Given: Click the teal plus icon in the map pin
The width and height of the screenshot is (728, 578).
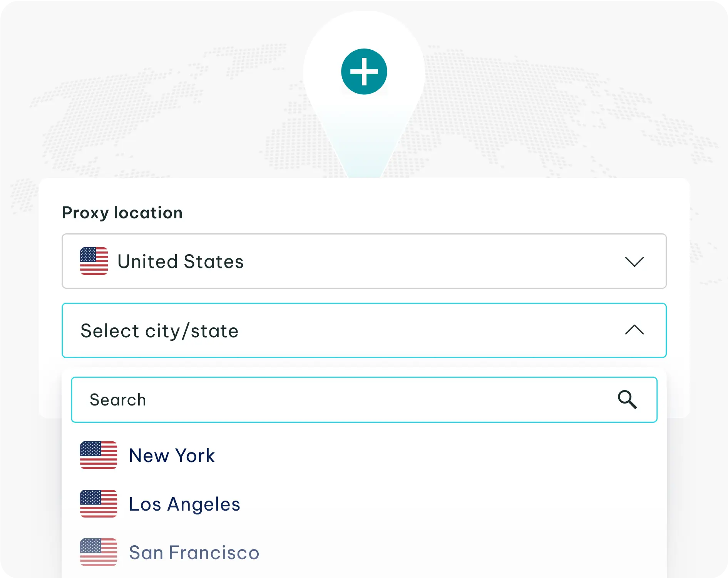Looking at the screenshot, I should [364, 72].
